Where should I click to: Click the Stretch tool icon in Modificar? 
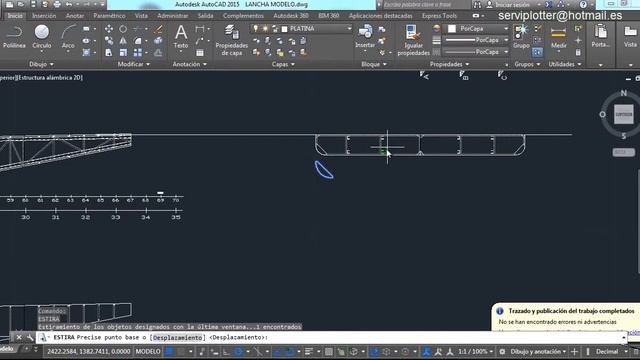(x=109, y=53)
